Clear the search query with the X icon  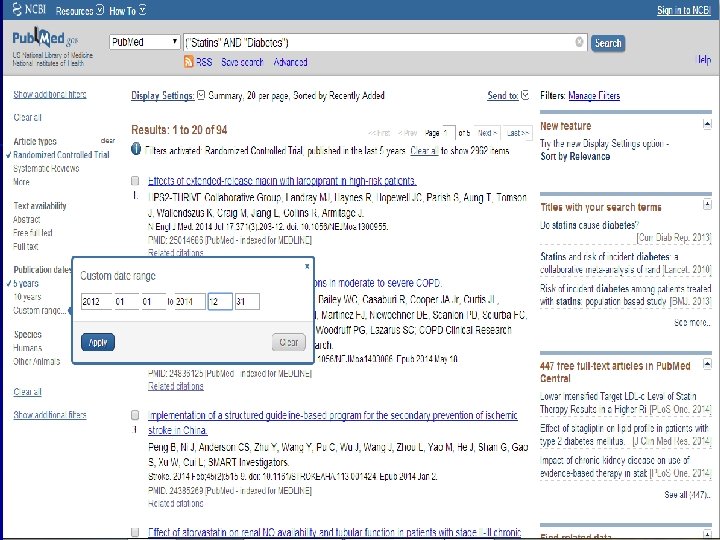579,42
